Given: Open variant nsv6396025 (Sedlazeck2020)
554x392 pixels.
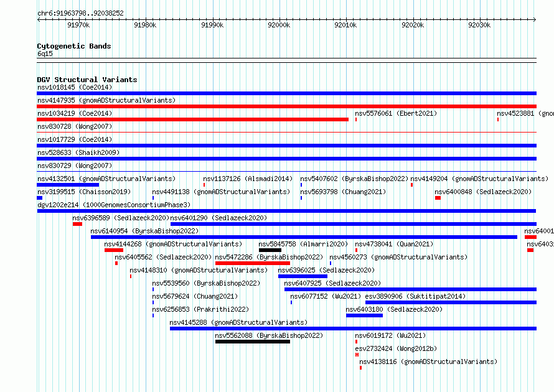Looking at the screenshot, I should click(326, 270).
